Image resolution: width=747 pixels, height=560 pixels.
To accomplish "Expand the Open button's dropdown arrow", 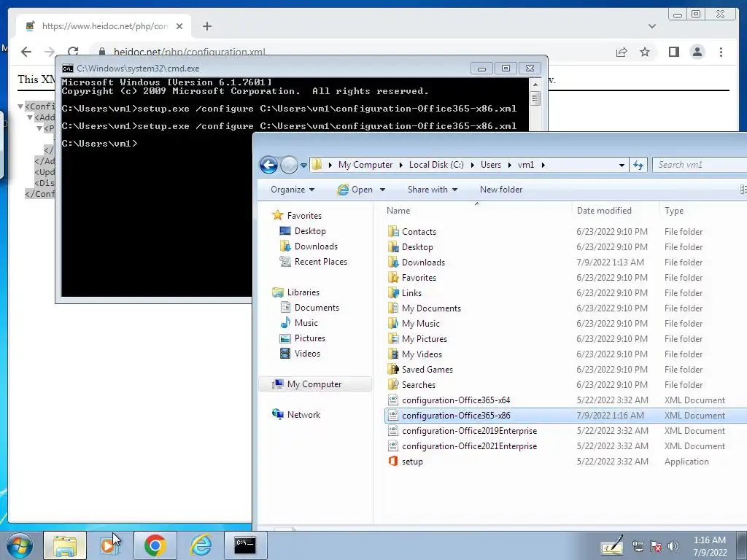I will pyautogui.click(x=382, y=190).
